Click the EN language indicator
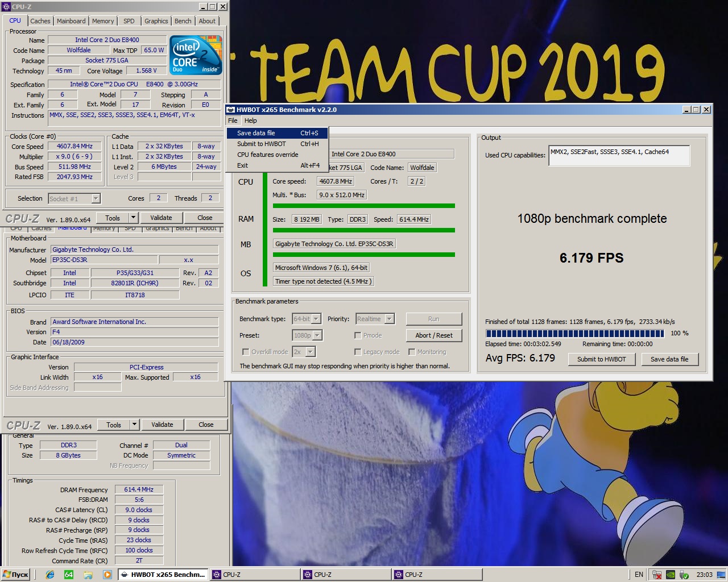Viewport: 728px width, 582px height. pyautogui.click(x=639, y=575)
